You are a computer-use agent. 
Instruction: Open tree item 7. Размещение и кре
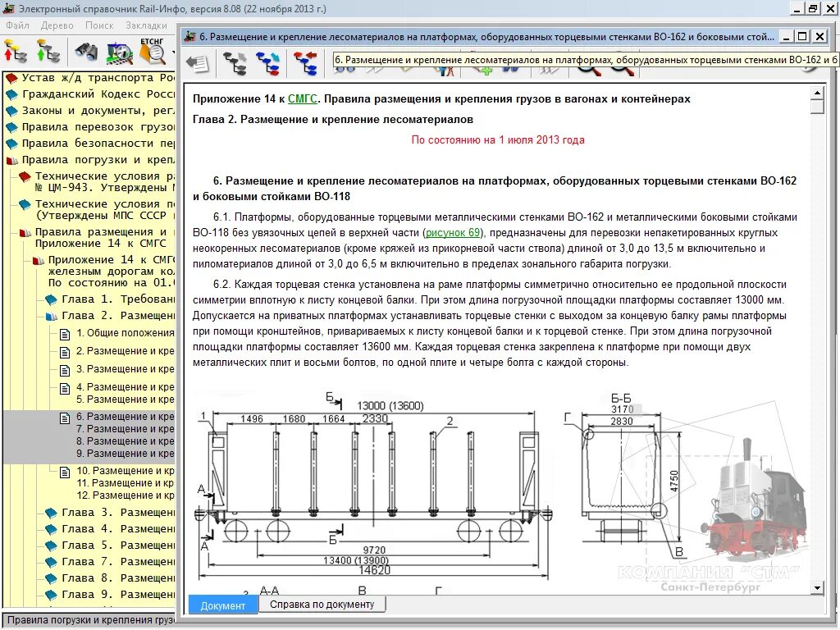coord(126,428)
